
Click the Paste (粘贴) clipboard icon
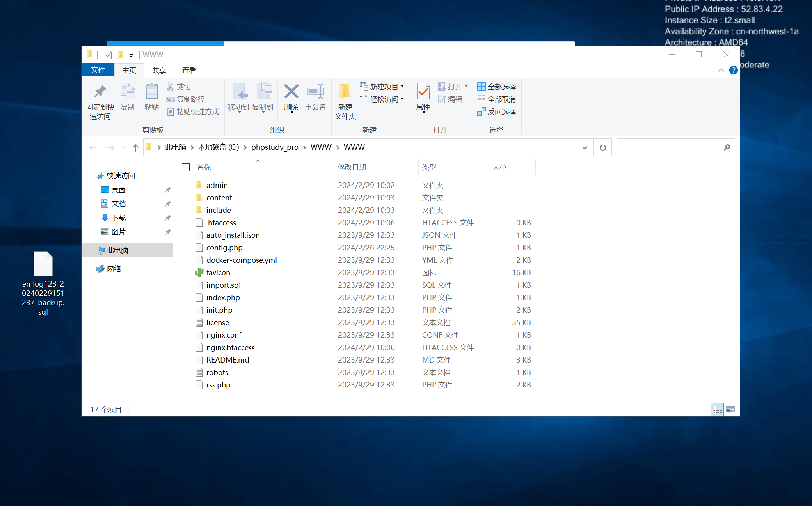pos(152,97)
